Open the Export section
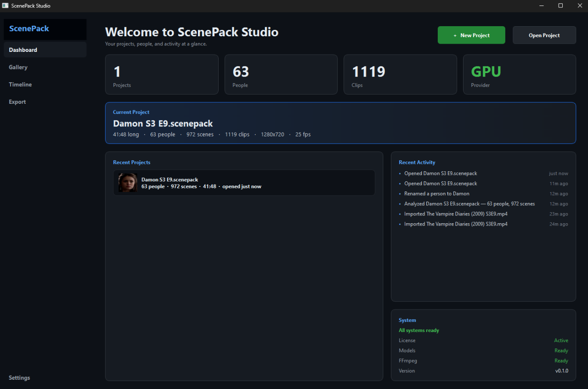 click(45, 102)
